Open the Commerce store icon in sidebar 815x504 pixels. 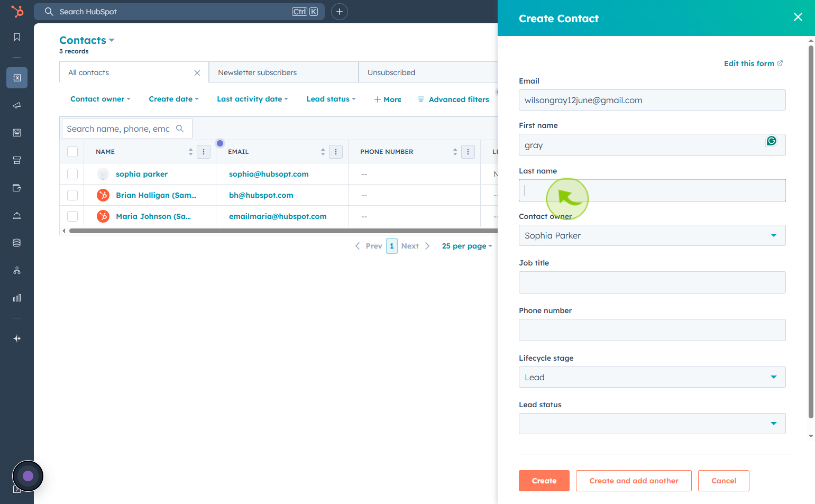click(17, 160)
